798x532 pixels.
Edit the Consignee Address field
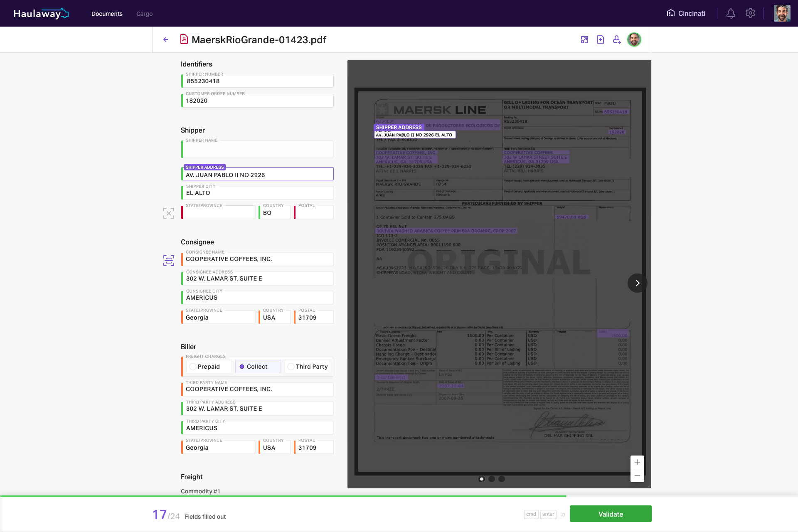coord(258,278)
